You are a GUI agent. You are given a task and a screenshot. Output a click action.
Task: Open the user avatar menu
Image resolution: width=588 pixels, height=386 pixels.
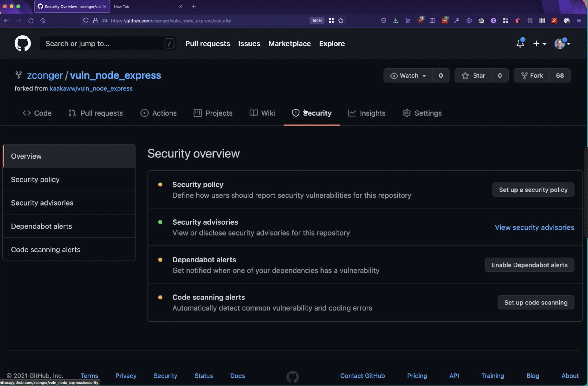pos(562,44)
